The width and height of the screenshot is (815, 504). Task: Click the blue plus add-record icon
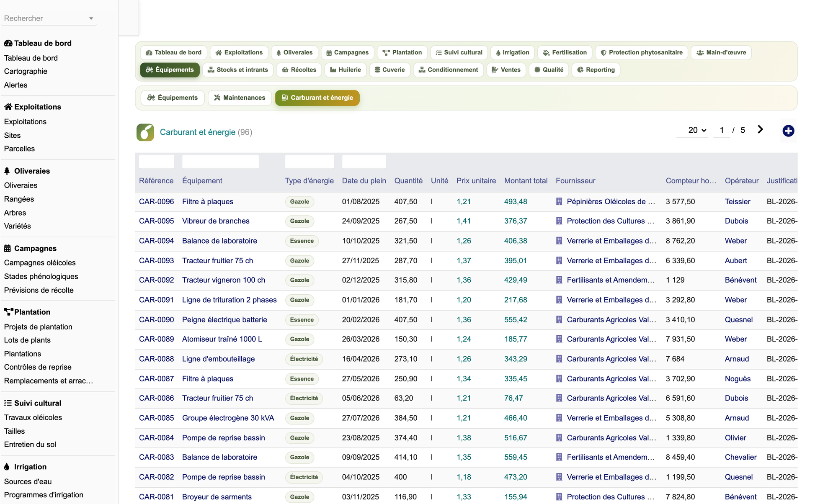tap(788, 131)
